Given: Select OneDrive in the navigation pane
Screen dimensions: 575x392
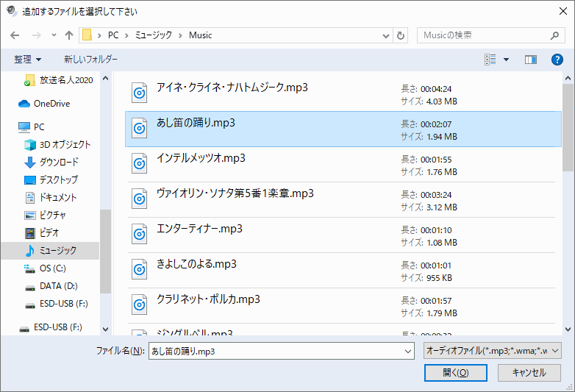Looking at the screenshot, I should tap(51, 104).
